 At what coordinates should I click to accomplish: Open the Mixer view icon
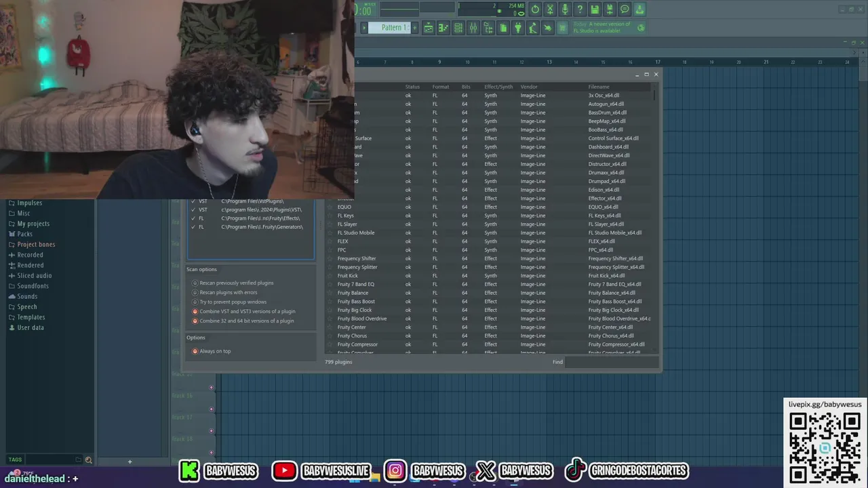click(473, 28)
